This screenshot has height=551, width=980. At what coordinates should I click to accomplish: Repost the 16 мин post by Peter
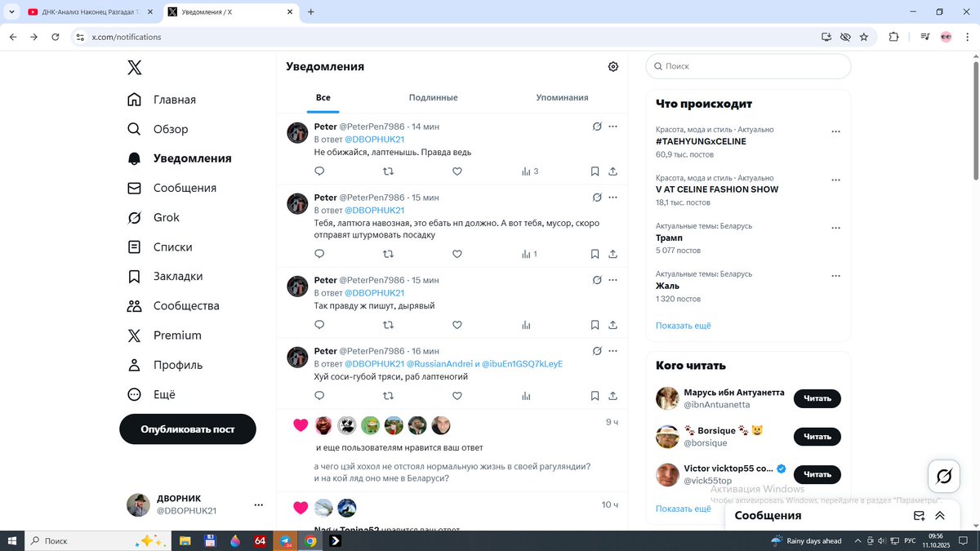[x=388, y=396]
